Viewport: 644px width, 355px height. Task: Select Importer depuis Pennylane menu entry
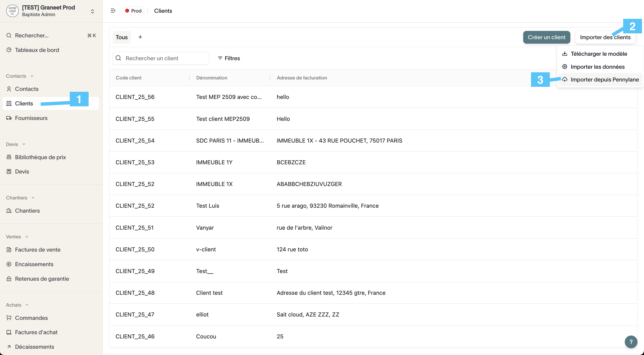click(604, 79)
